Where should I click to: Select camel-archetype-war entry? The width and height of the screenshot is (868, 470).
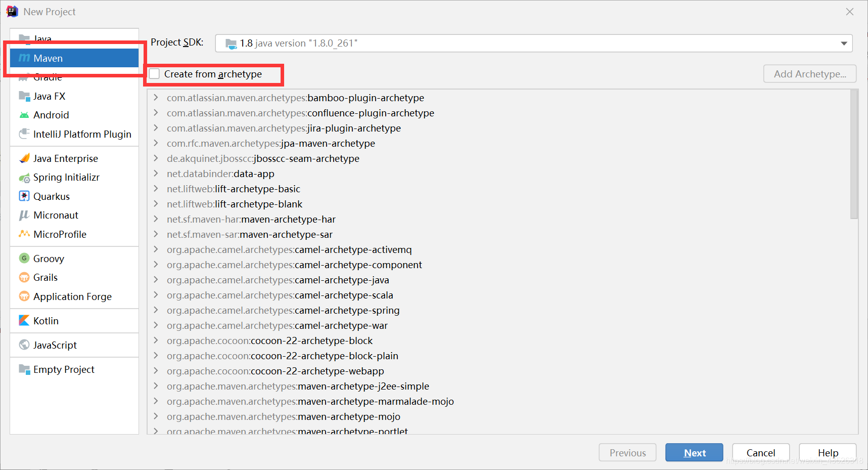coord(277,325)
